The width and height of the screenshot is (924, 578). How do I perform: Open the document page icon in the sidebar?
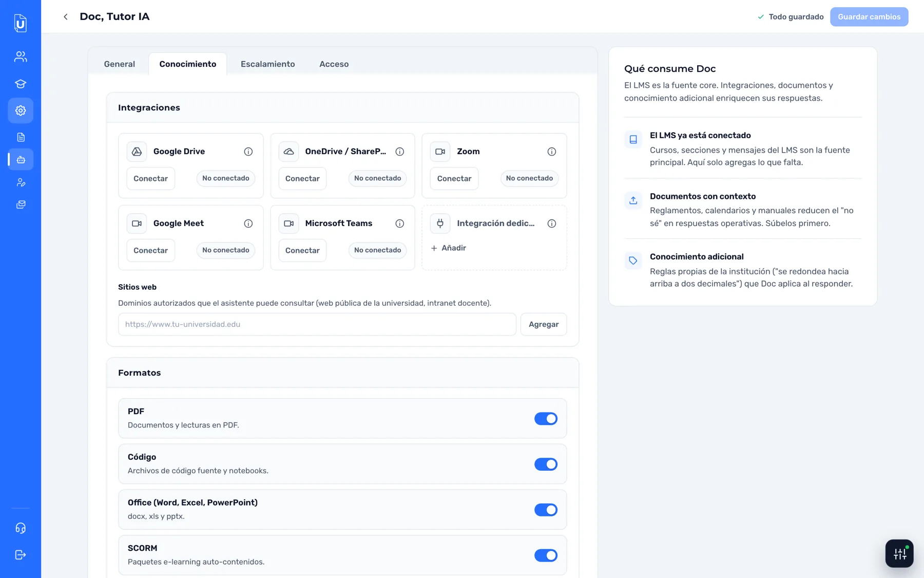click(21, 137)
